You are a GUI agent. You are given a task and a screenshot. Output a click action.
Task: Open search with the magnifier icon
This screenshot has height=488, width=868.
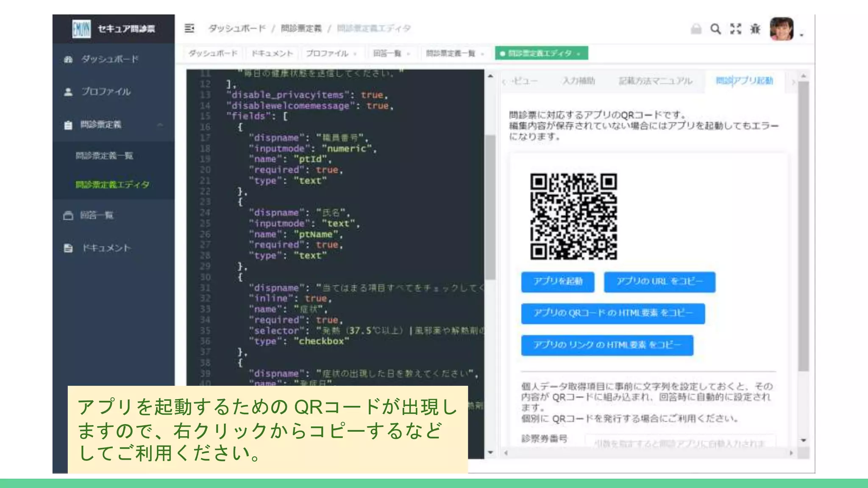(716, 29)
